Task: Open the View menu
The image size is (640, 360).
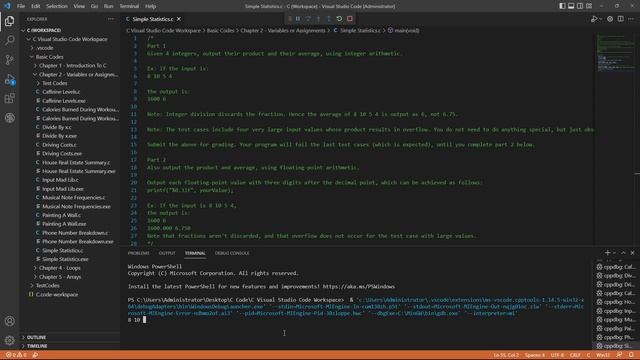Action: pyautogui.click(x=79, y=6)
